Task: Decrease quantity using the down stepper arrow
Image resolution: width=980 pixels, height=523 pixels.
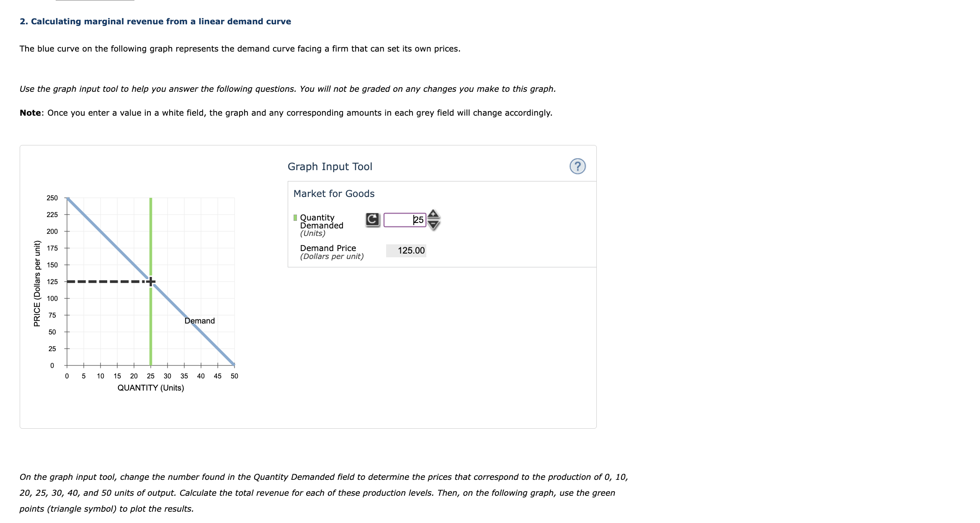Action: [x=433, y=223]
